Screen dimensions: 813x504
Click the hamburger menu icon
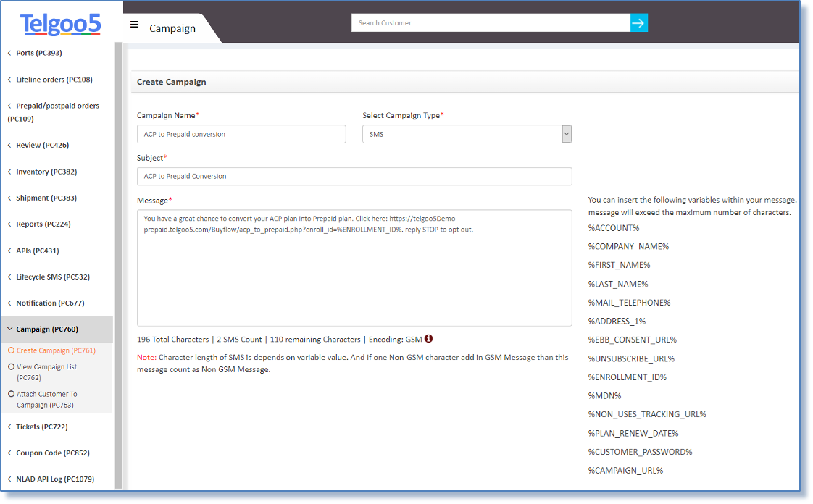[x=134, y=25]
